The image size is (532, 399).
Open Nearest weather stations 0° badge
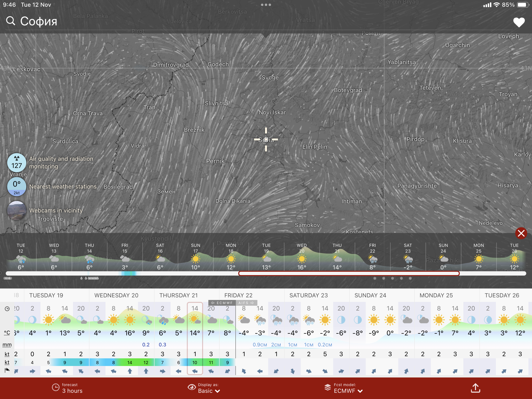click(x=17, y=187)
